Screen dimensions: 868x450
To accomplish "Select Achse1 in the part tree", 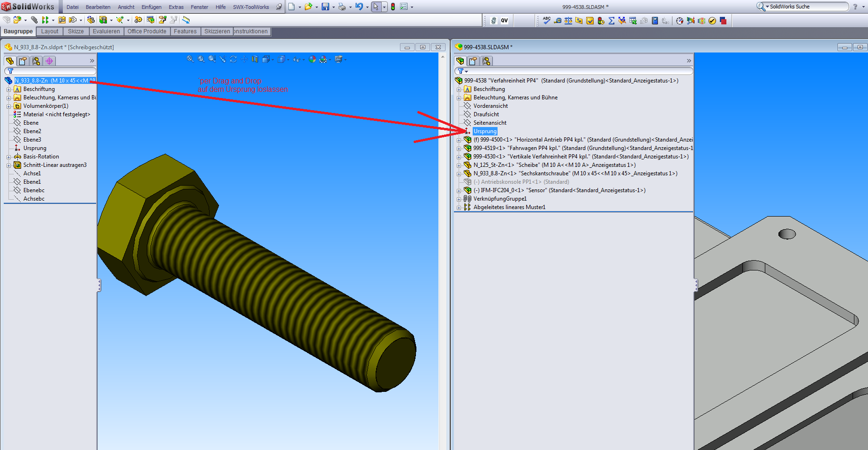I will (32, 173).
